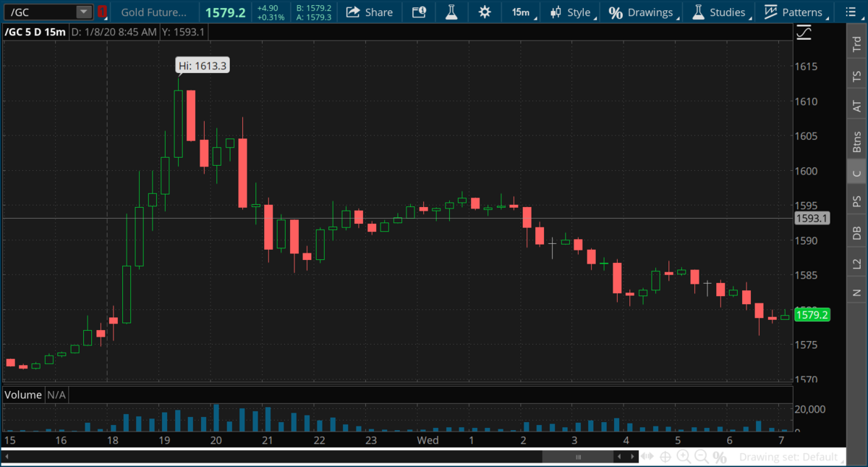Click the ask price A: 1579.3
The height and width of the screenshot is (467, 868).
coord(313,17)
